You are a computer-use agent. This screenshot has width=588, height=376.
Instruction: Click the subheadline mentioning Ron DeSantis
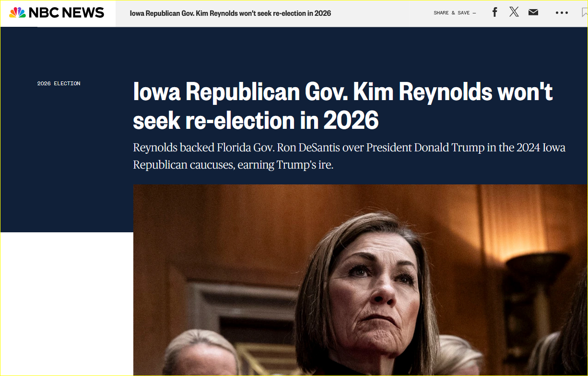(x=349, y=156)
